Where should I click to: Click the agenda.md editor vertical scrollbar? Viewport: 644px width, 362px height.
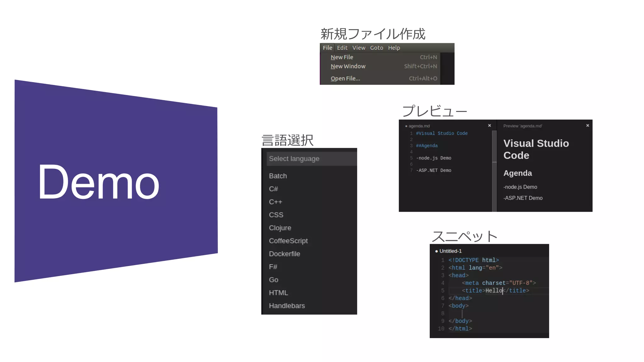(x=494, y=147)
